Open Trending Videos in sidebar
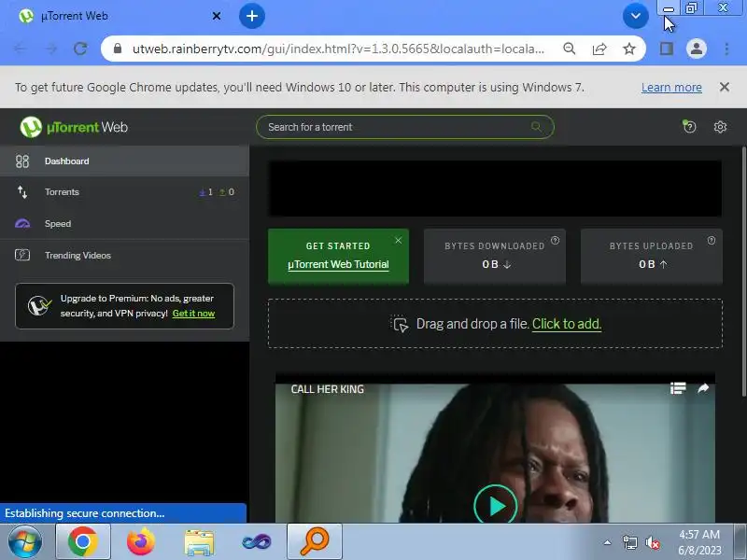Screen dimensions: 747x560 (124, 255)
